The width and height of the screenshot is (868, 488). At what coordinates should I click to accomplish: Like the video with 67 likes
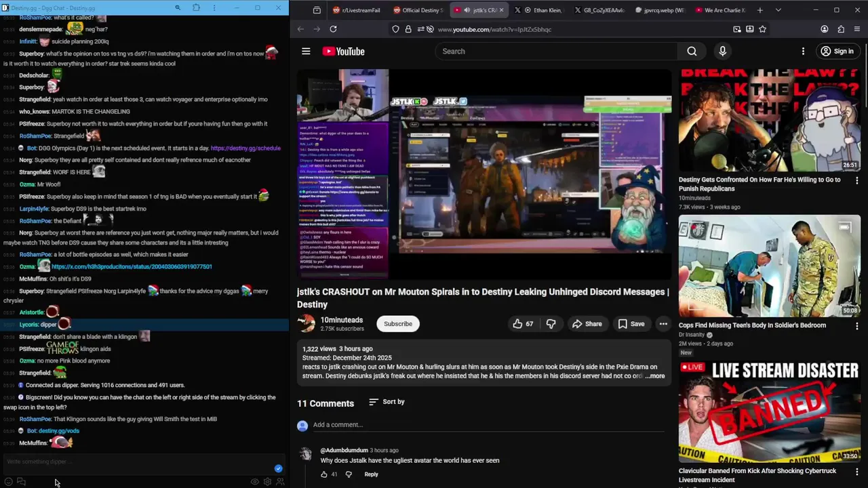(x=522, y=324)
